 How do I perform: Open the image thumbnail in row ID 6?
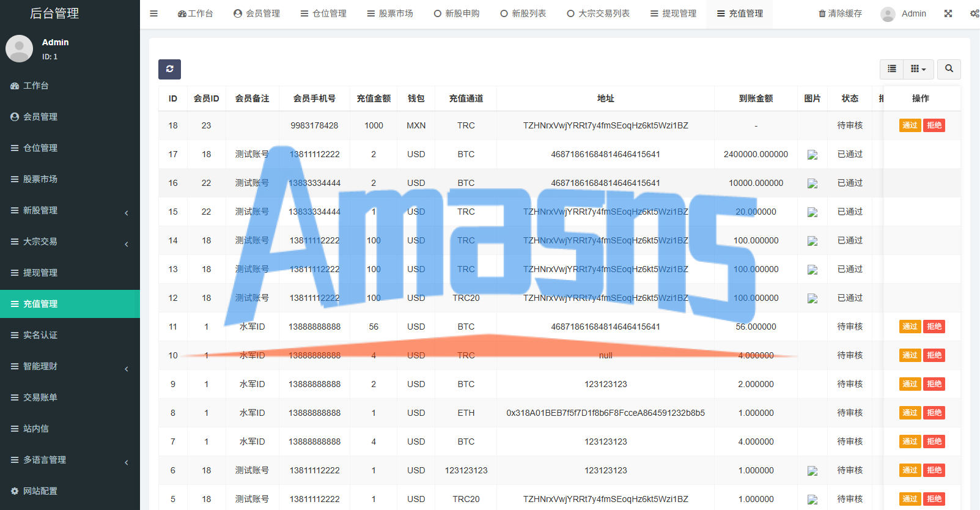pos(812,471)
